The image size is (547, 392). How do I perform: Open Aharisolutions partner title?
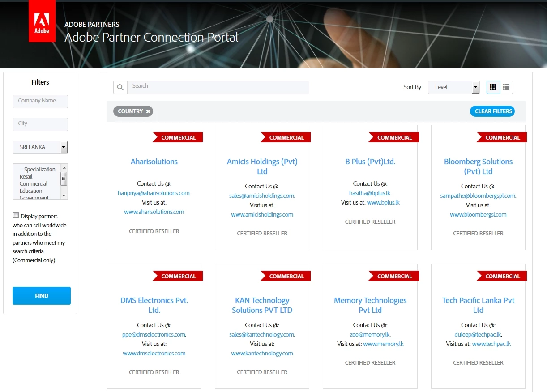tap(154, 162)
